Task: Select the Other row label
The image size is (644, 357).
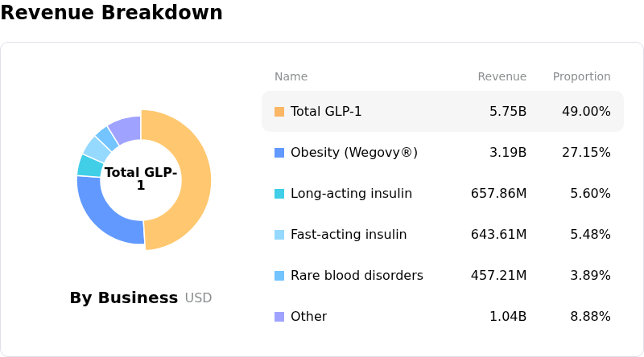Action: pyautogui.click(x=308, y=317)
